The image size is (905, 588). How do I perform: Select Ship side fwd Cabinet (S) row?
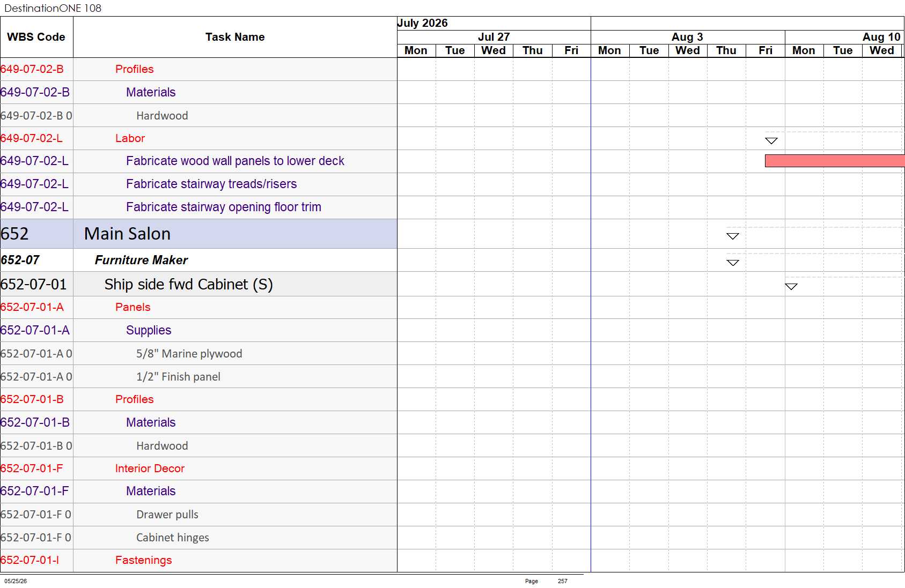click(198, 284)
